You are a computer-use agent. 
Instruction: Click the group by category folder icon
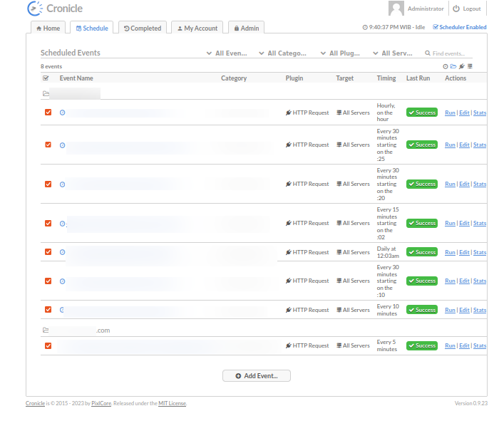click(453, 66)
